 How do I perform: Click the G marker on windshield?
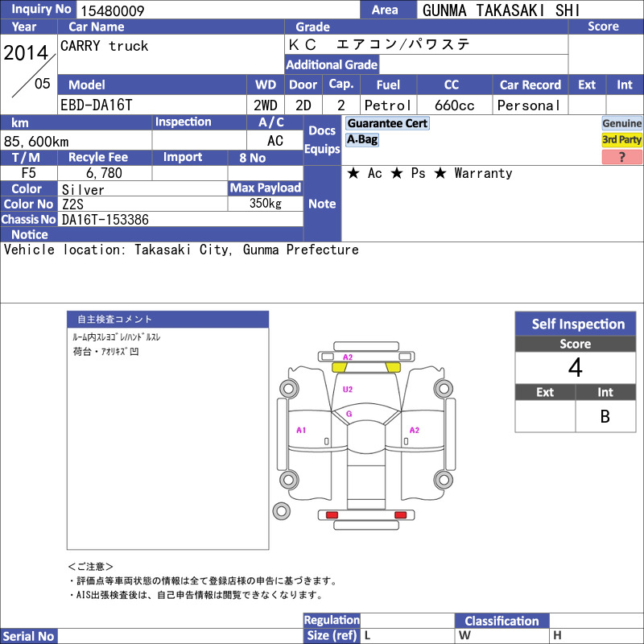(349, 414)
